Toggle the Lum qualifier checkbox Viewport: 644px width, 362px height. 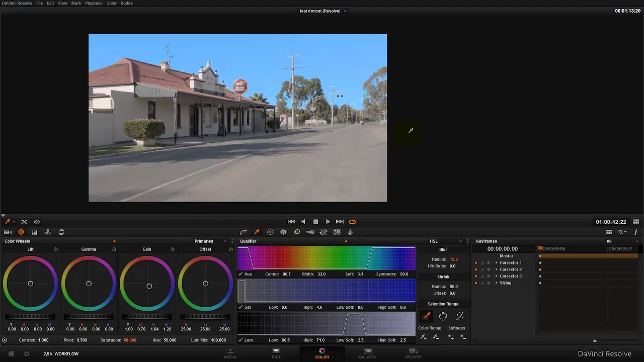(240, 340)
